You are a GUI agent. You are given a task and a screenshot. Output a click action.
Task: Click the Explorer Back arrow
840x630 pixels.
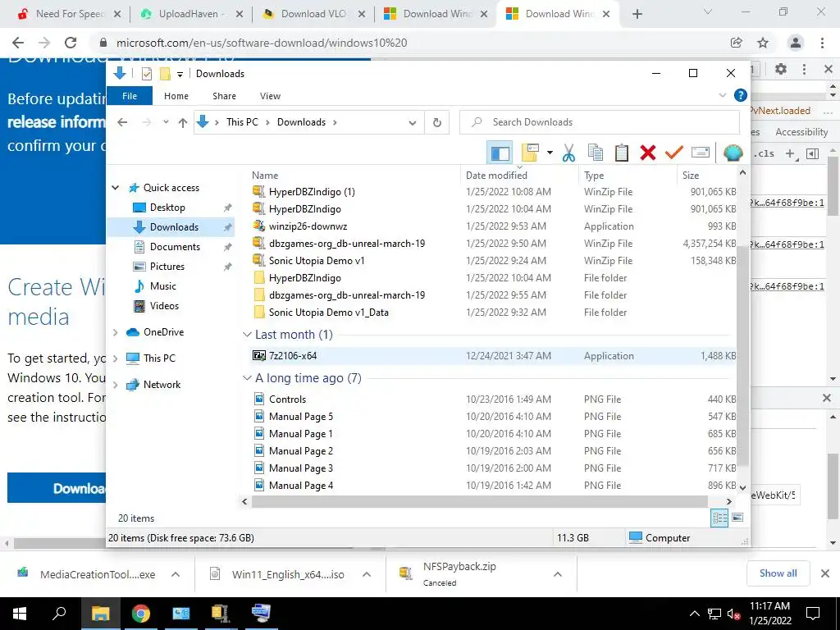tap(122, 123)
